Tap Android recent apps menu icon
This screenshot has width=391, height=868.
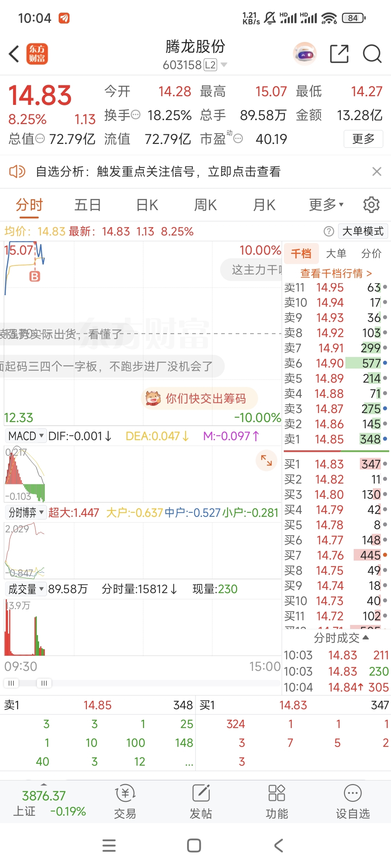pos(109,846)
